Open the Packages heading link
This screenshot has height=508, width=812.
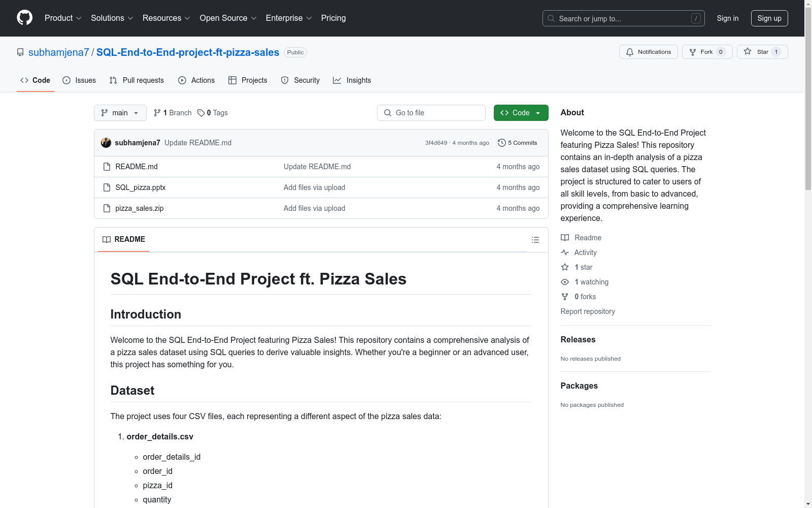point(579,386)
